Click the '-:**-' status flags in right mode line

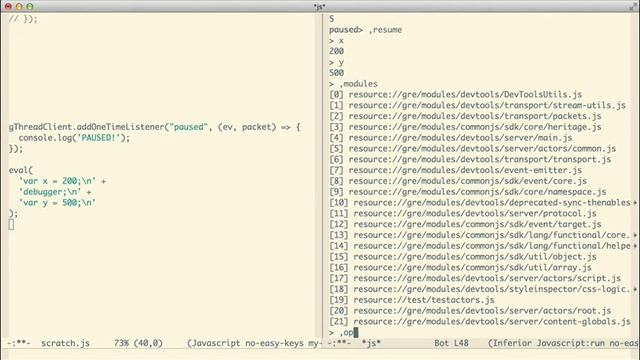point(340,343)
